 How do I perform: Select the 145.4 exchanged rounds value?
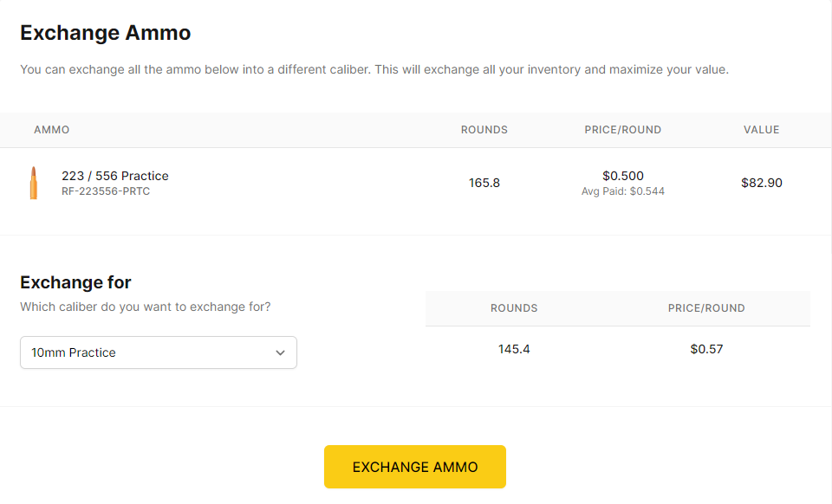point(514,349)
